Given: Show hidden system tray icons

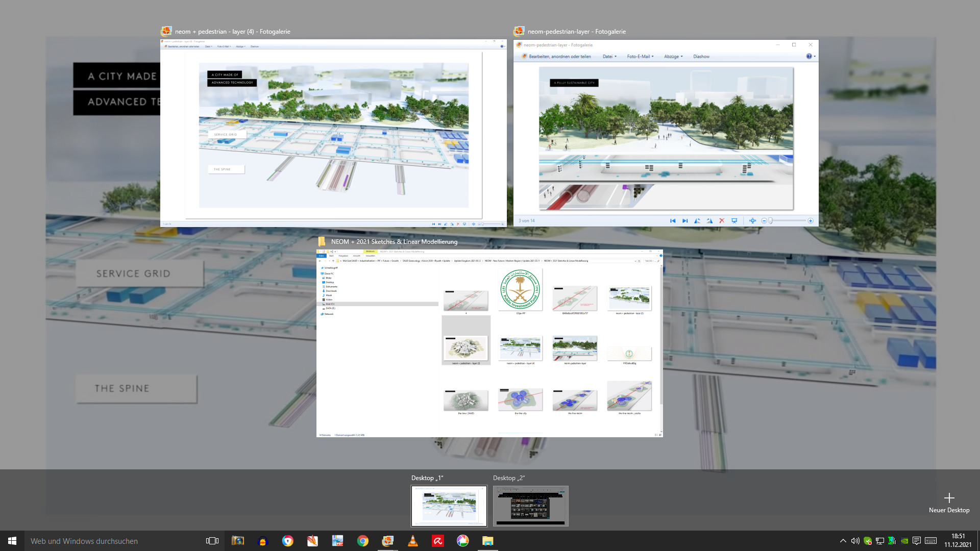Looking at the screenshot, I should pyautogui.click(x=843, y=541).
